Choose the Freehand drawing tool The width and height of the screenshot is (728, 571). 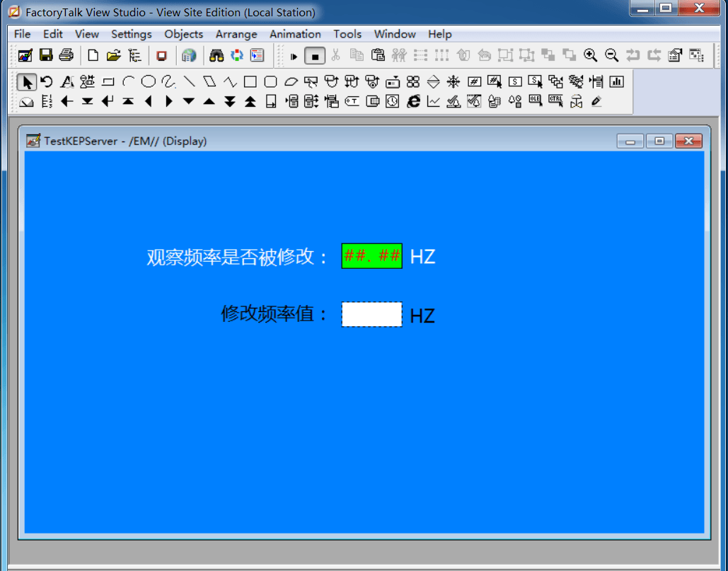tap(168, 82)
